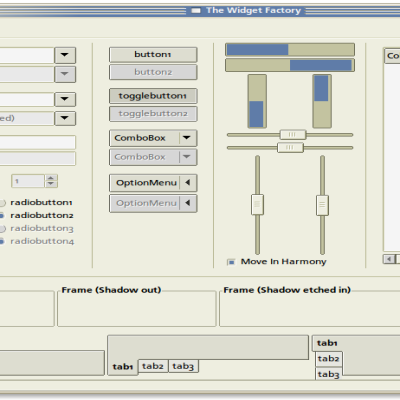Switch to tab3 in side-tabbed notebook
The height and width of the screenshot is (400, 400).
(329, 374)
